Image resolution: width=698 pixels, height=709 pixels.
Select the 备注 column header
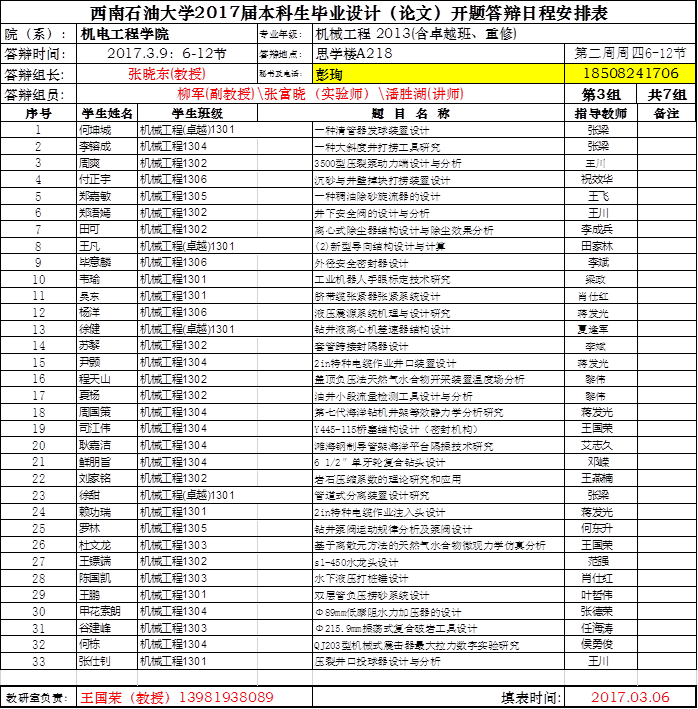pos(668,113)
